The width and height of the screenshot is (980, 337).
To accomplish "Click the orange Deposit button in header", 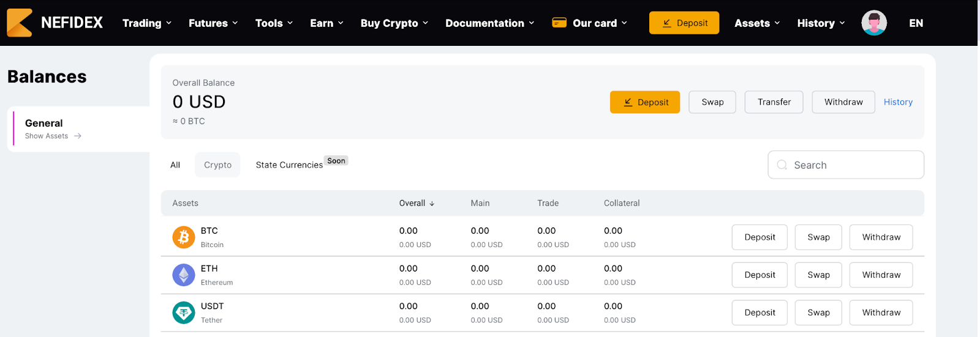I will point(684,23).
